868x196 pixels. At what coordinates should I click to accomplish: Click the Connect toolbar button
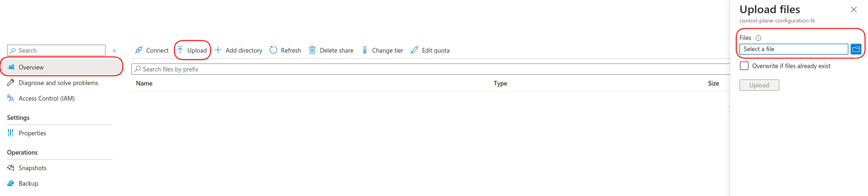click(151, 50)
